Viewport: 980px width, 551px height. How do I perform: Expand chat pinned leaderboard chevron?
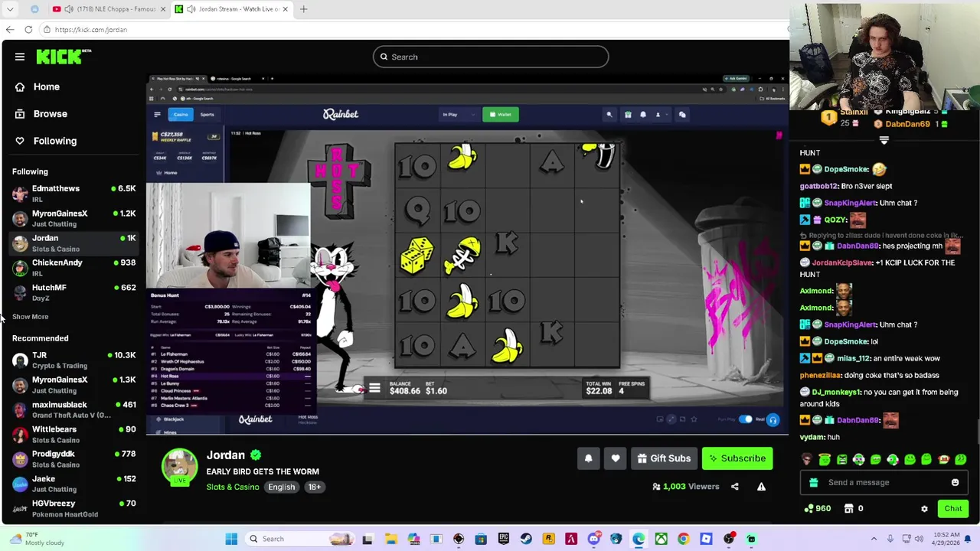point(884,141)
